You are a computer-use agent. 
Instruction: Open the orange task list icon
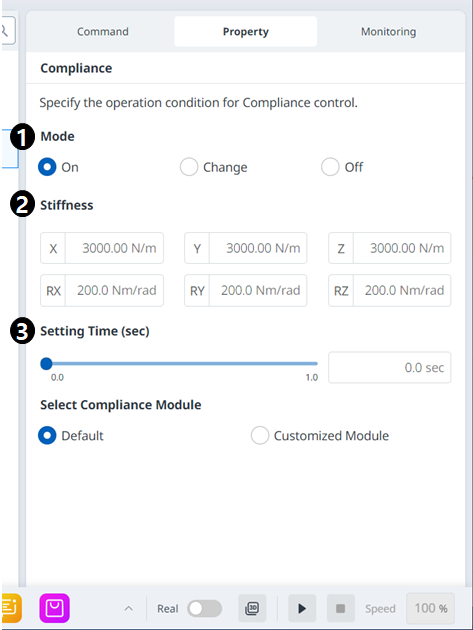point(11,608)
